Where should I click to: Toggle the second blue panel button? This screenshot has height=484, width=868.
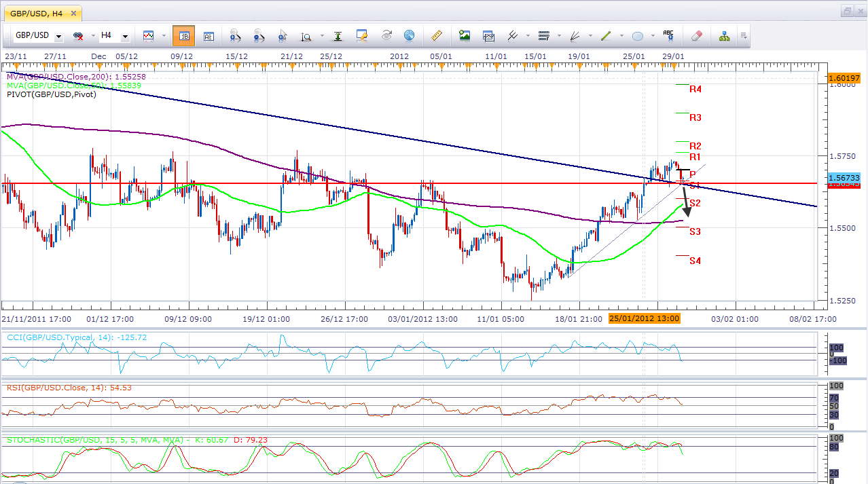[x=208, y=35]
